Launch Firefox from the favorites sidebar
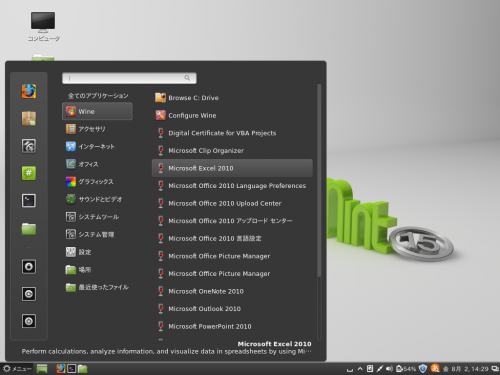The image size is (500, 375). [x=29, y=91]
